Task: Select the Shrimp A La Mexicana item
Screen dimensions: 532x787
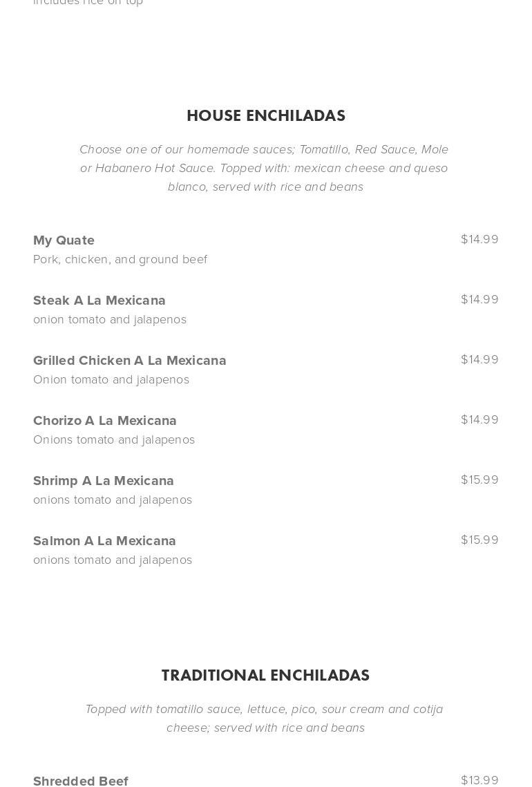Action: coord(104,481)
